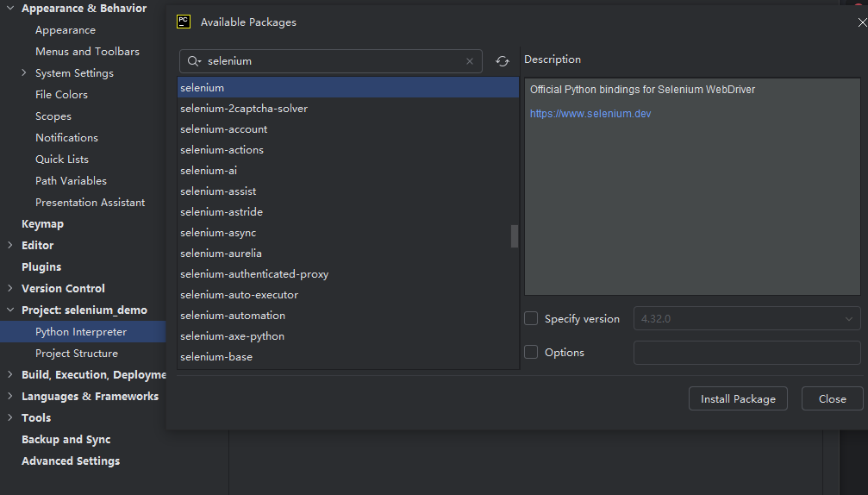Select selenium-automation package
Screen dimensions: 868x495
pos(347,315)
